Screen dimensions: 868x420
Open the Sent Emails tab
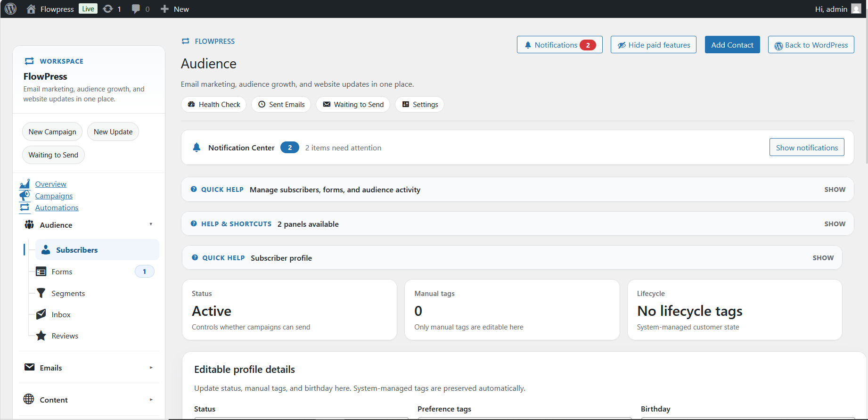[x=281, y=104]
